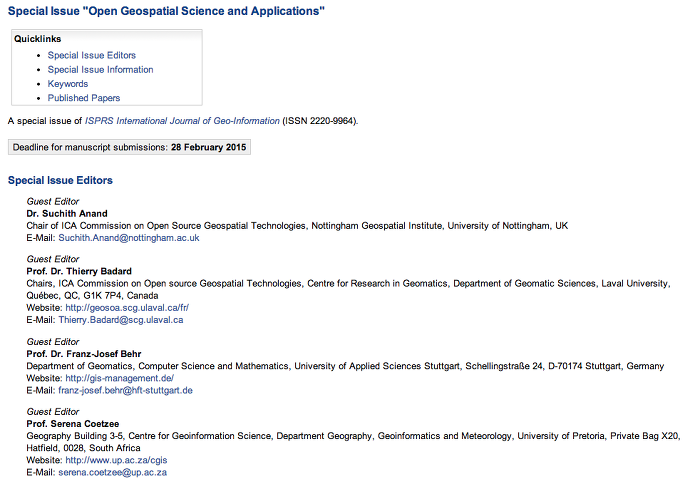Image resolution: width=700 pixels, height=479 pixels.
Task: Click the "Special Issue Editors" section heading
Action: 60,180
